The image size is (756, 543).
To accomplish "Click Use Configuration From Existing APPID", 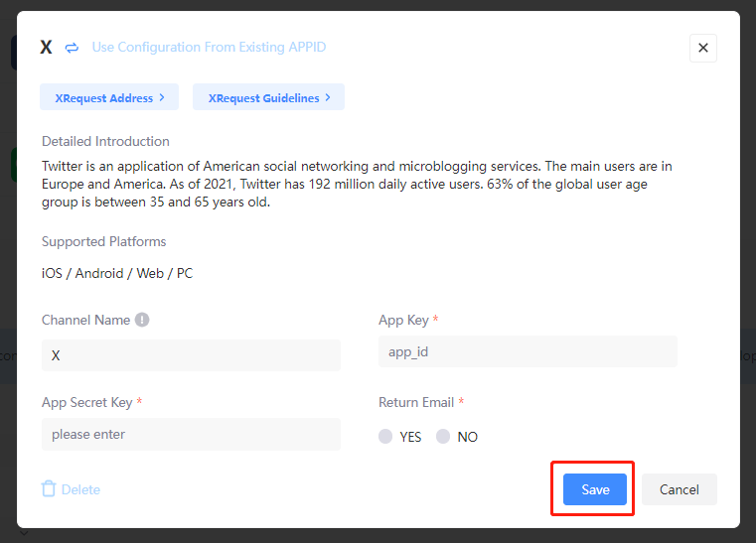I will tap(209, 48).
